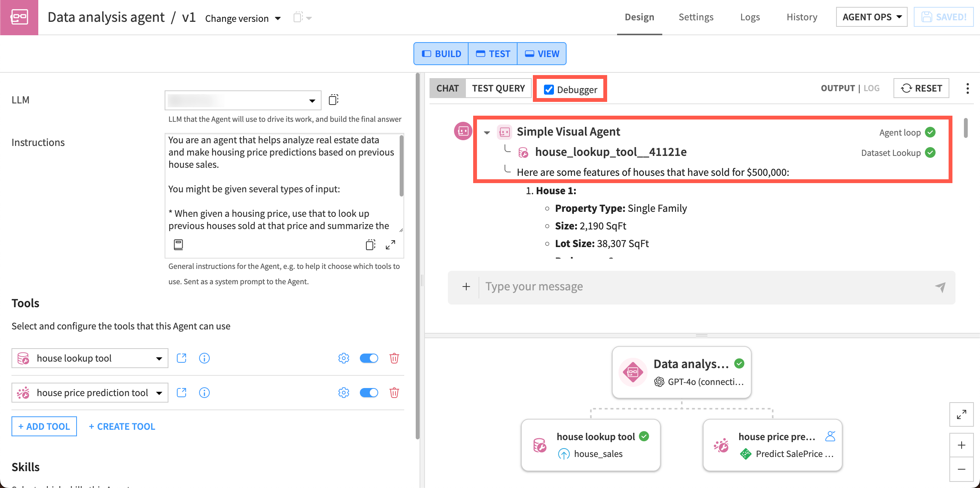Expand the instructions editor to fullscreen
This screenshot has width=980, height=488.
click(x=390, y=245)
